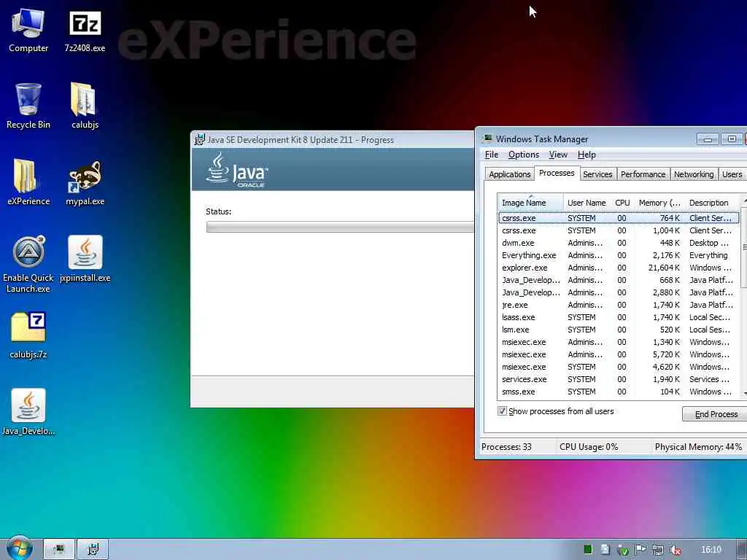Click the taskbar clock showing 16:10

coord(711,550)
